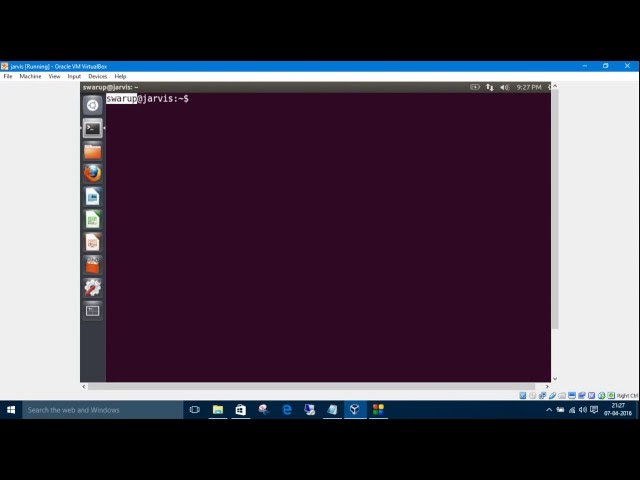Select VirtualBox cube icon on the taskbar
Screen dimensions: 640x480
pos(355,410)
